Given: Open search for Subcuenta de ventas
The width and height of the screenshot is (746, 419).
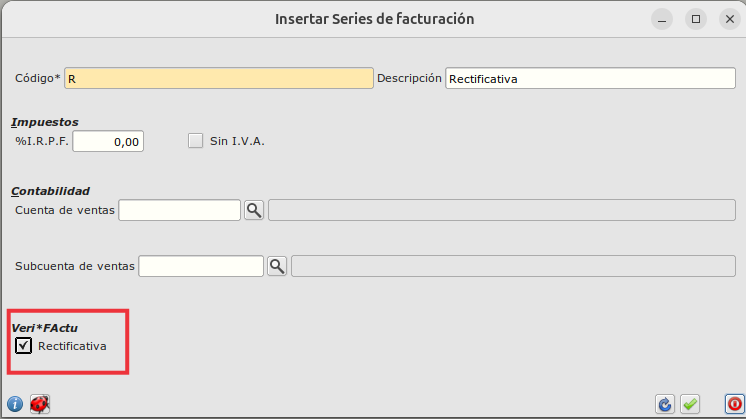Looking at the screenshot, I should coord(276,266).
